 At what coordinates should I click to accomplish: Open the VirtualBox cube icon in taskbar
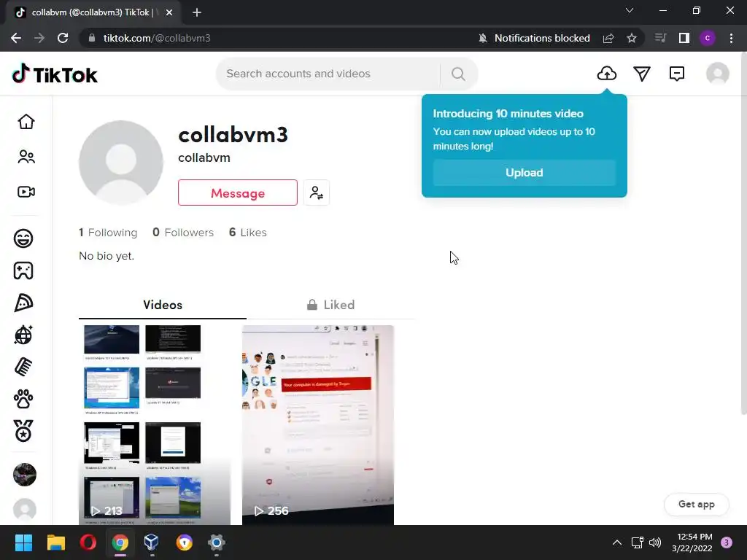coord(151,542)
